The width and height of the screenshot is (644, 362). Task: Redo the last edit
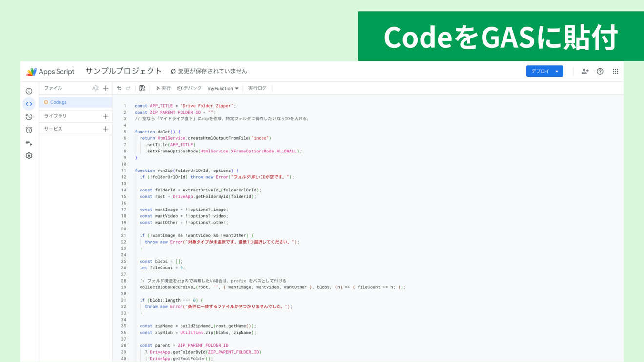point(128,88)
